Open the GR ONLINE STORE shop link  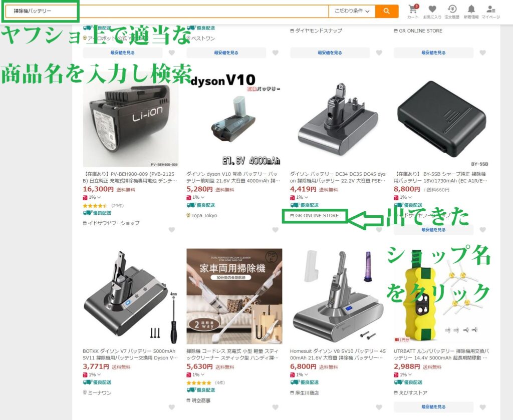point(315,216)
